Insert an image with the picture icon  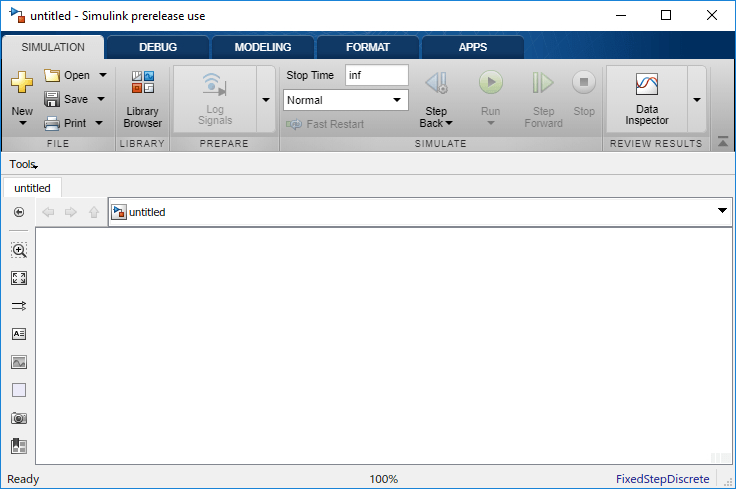[x=19, y=362]
